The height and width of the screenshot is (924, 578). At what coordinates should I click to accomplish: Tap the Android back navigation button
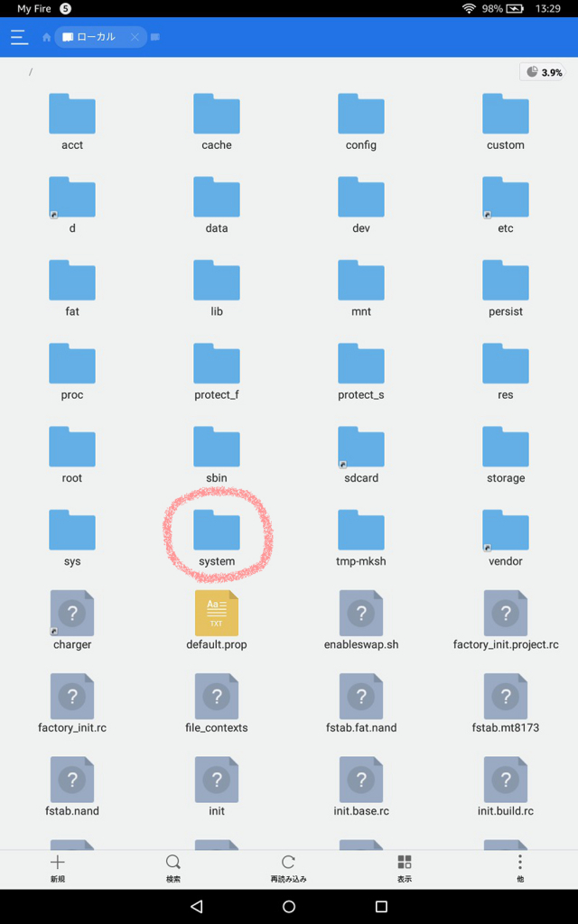point(197,906)
